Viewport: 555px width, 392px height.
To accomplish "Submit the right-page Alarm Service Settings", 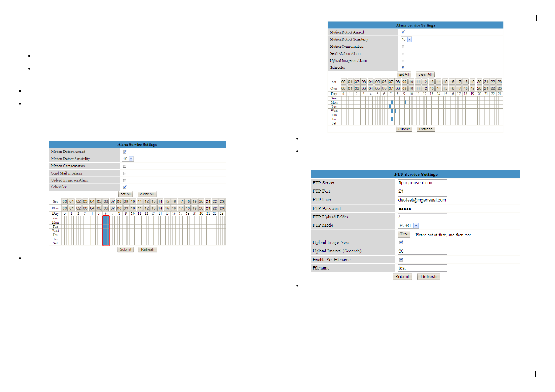I will [404, 129].
